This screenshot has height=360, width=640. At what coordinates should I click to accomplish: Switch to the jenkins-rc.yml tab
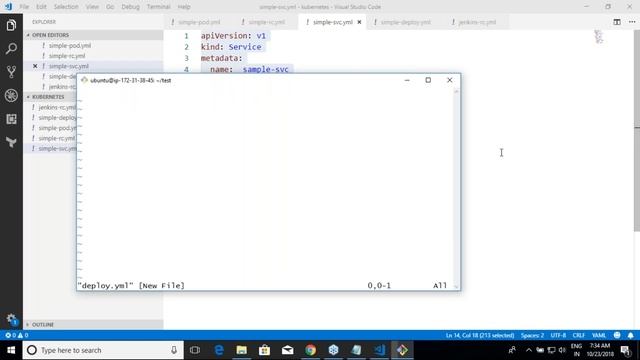[x=477, y=22]
